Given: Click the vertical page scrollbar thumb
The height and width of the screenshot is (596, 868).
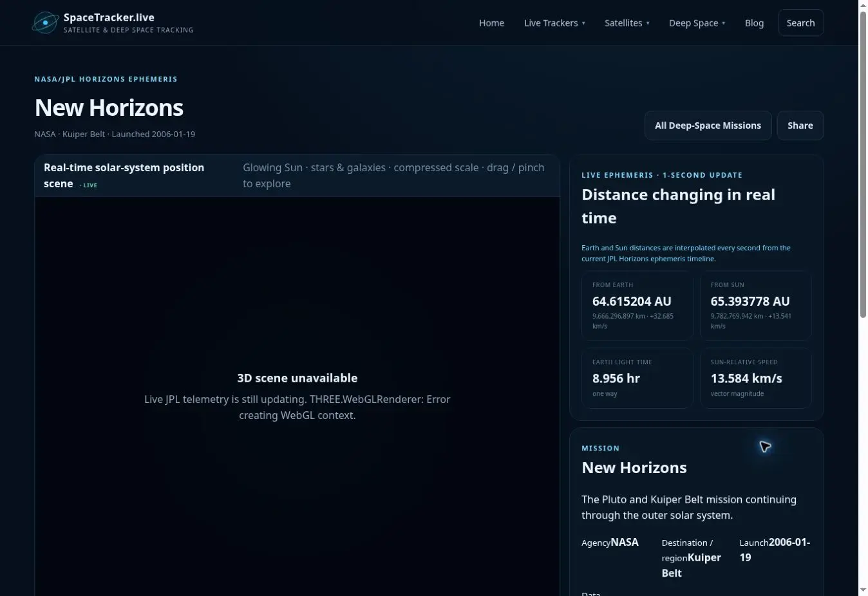Looking at the screenshot, I should 863,164.
